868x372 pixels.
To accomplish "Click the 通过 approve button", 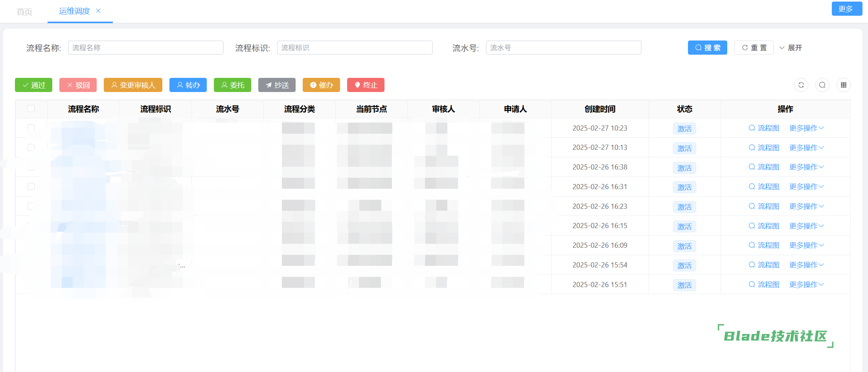I will (33, 85).
